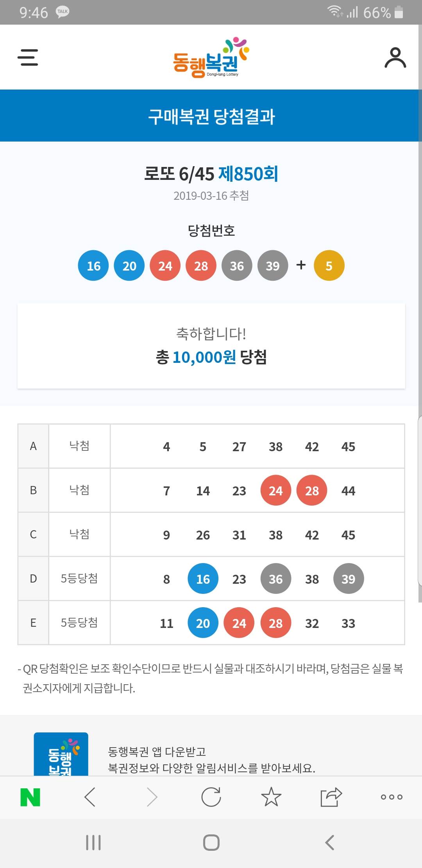The width and height of the screenshot is (422, 868).
Task: Tap the 제850회 draw round title
Action: [x=248, y=174]
